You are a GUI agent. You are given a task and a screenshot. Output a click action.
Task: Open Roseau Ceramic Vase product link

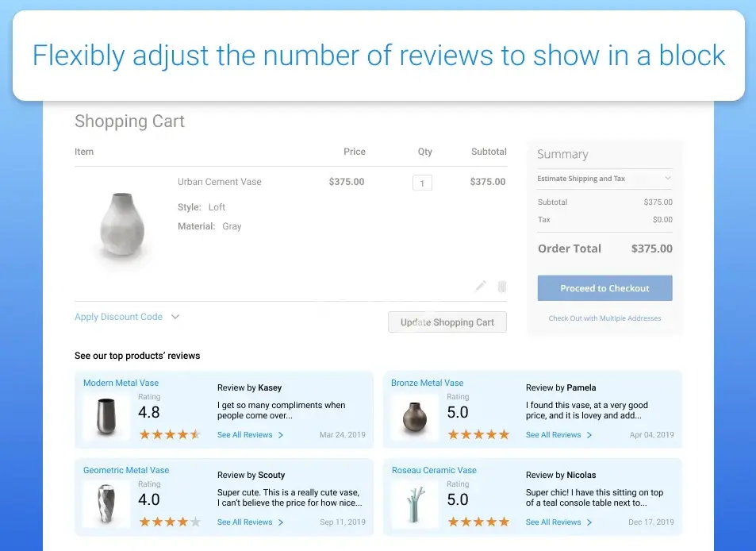[x=434, y=470]
